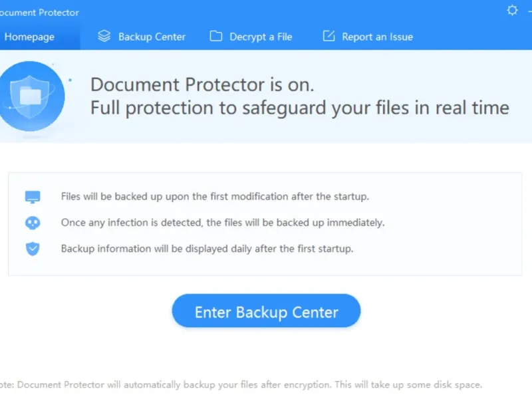Click the infection detected backup description line
The height and width of the screenshot is (399, 532).
coord(223,223)
